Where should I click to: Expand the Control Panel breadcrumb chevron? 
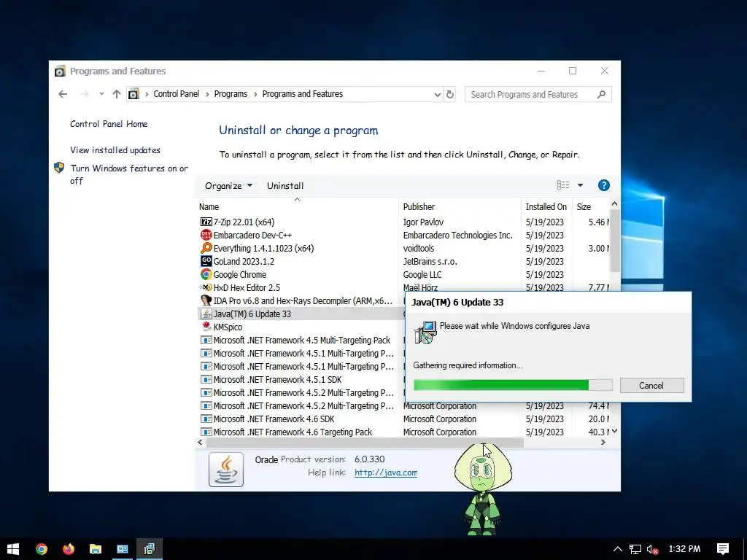pyautogui.click(x=207, y=94)
